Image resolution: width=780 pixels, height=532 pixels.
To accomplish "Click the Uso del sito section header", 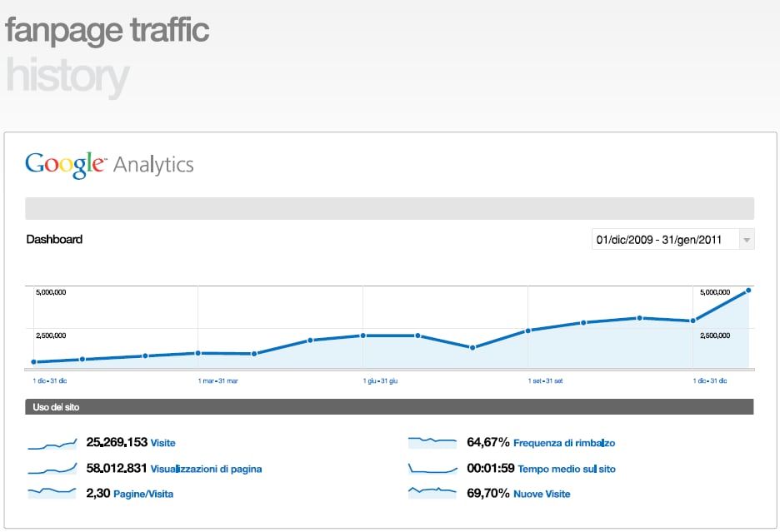I will [x=389, y=407].
